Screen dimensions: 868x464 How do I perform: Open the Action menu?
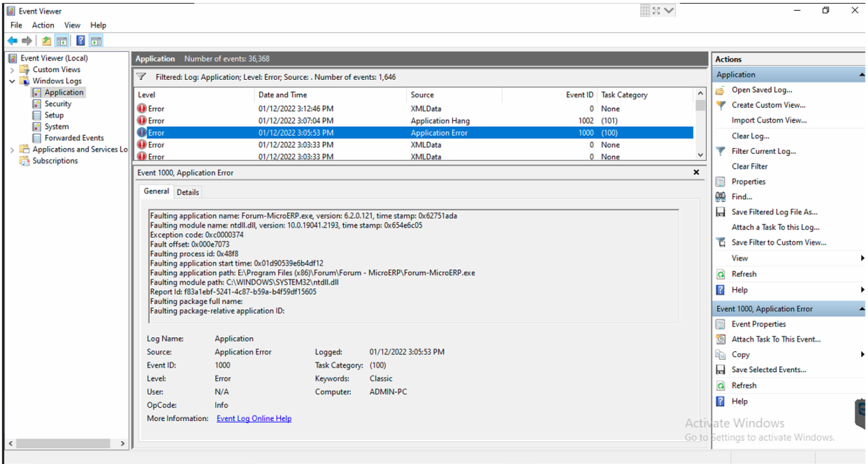click(43, 25)
